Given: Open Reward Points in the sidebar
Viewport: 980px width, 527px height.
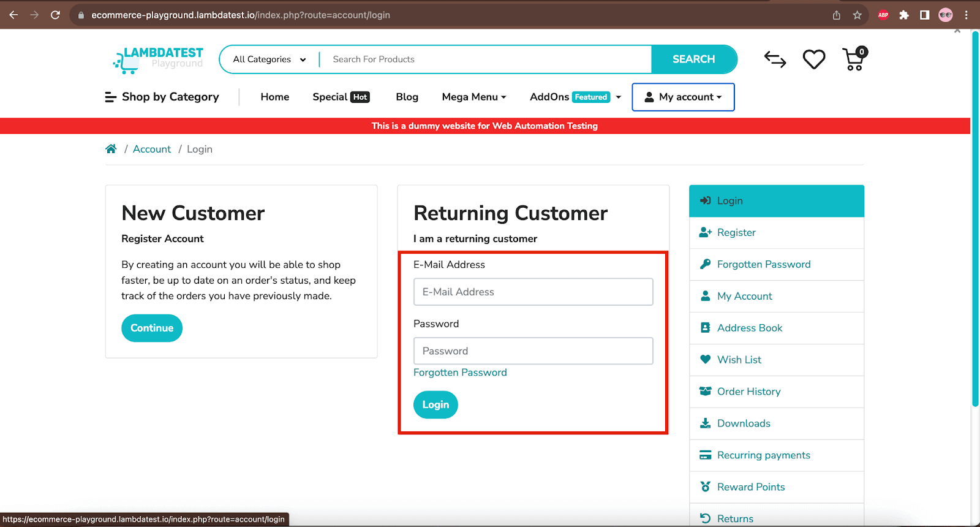Looking at the screenshot, I should [777, 488].
